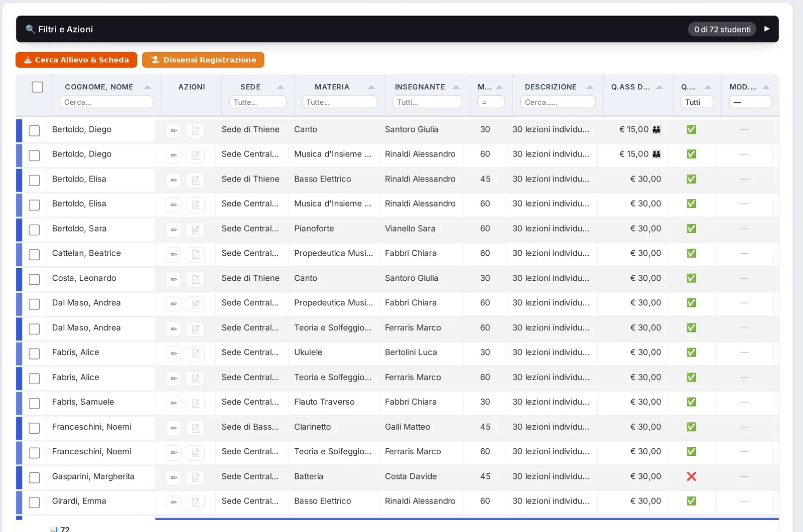Click the sort arrow on Descrizione column
Image resolution: width=803 pixels, height=532 pixels.
590,87
